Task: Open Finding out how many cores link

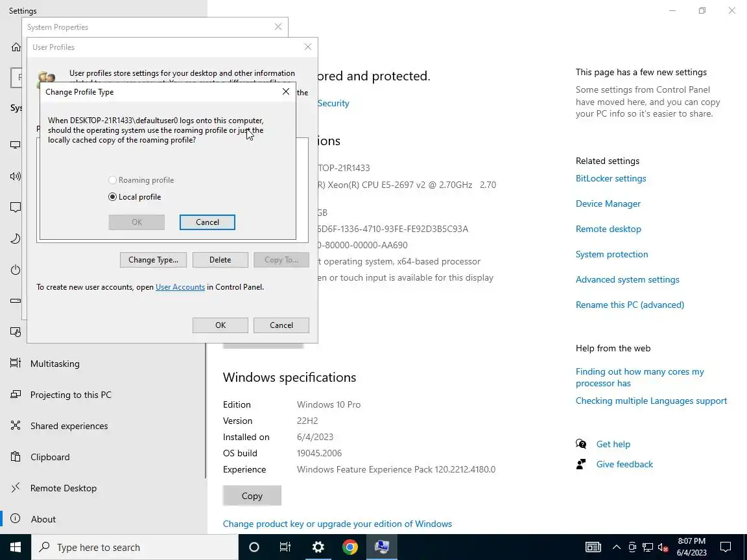Action: (640, 378)
